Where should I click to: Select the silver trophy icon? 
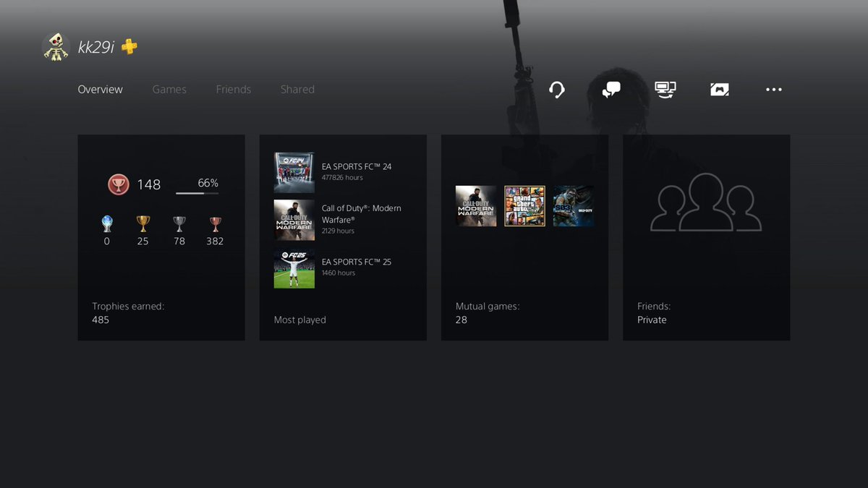[x=179, y=224]
